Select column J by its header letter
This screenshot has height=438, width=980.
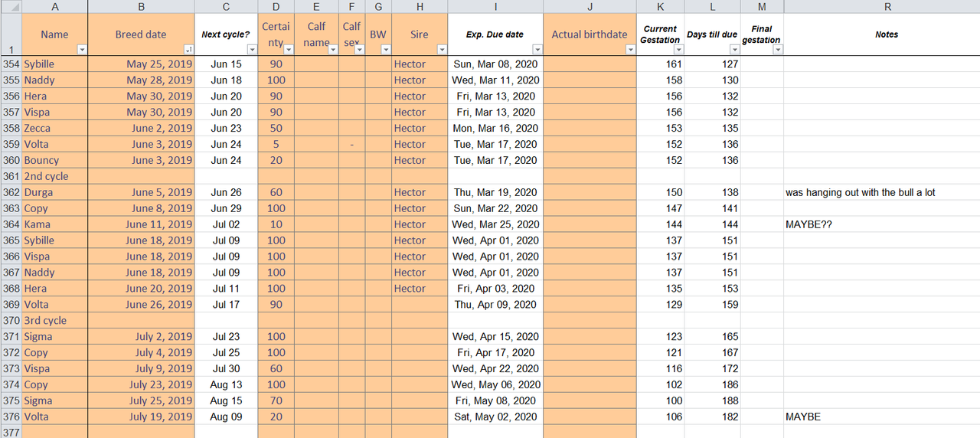590,7
